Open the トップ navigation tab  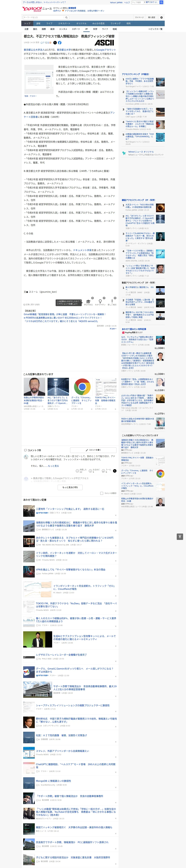click(x=27, y=24)
